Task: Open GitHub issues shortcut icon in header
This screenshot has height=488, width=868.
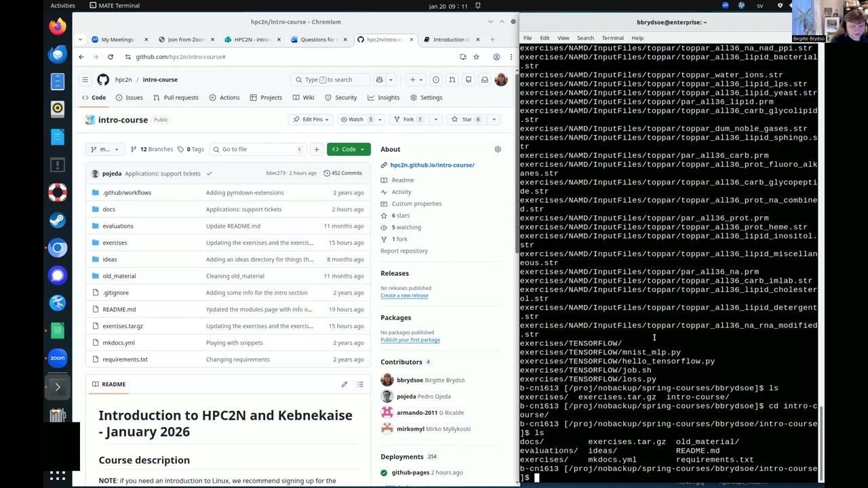Action: (x=436, y=80)
